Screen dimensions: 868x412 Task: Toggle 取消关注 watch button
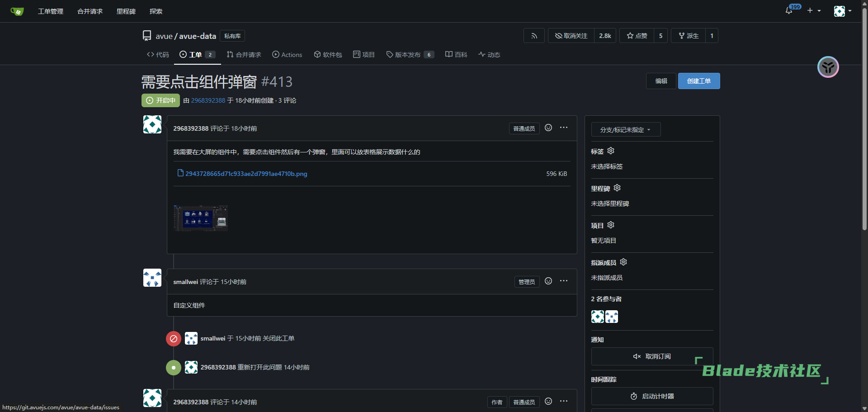[x=571, y=36]
